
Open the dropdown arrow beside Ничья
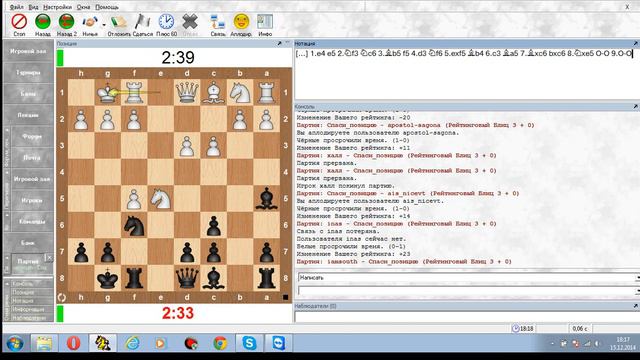[104, 25]
